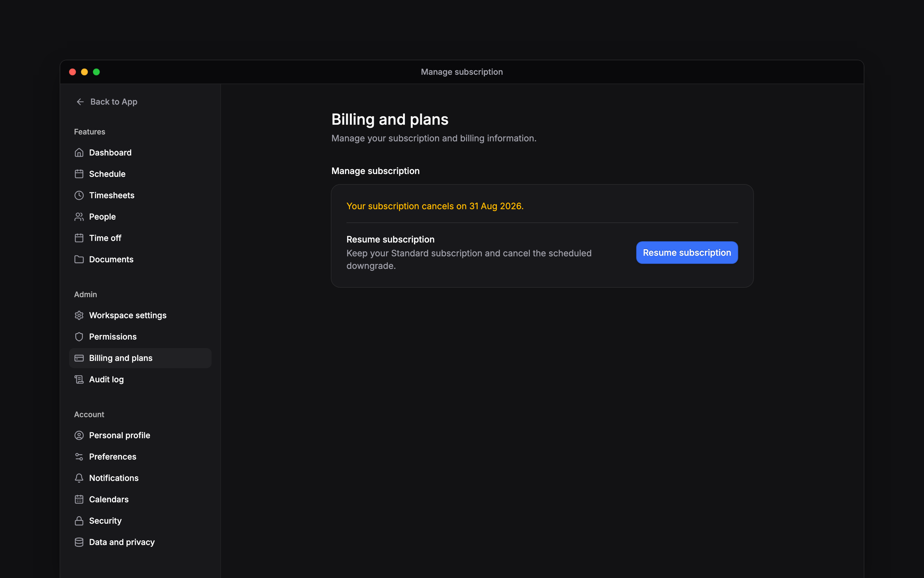Click the yellow minimize window button
924x578 pixels.
tap(84, 72)
